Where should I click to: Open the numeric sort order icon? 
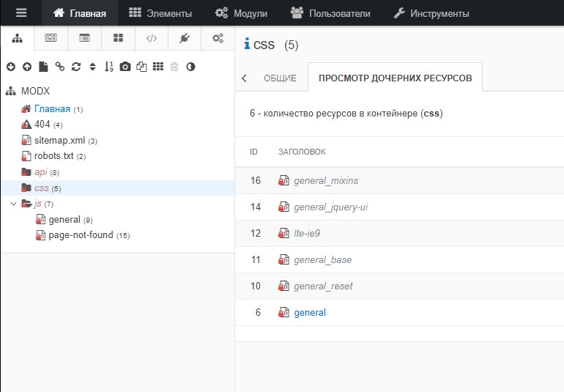tap(108, 67)
